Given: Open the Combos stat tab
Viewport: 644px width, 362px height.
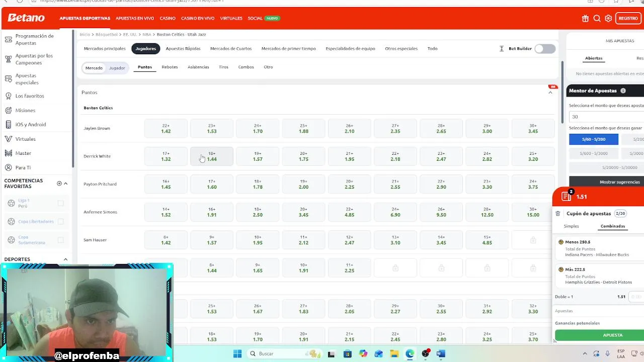Looking at the screenshot, I should [x=246, y=67].
